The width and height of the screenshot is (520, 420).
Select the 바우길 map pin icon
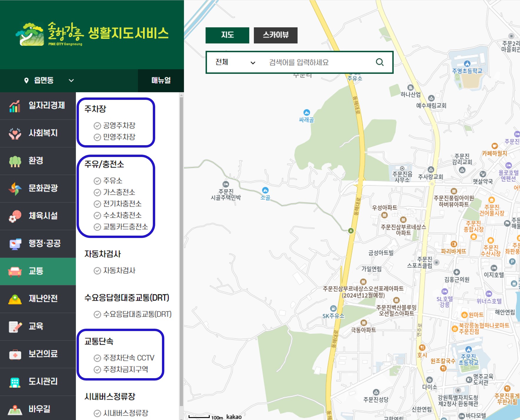point(15,409)
